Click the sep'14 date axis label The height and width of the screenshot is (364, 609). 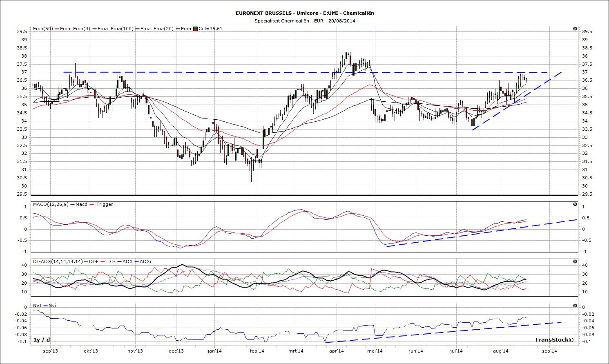click(x=550, y=351)
